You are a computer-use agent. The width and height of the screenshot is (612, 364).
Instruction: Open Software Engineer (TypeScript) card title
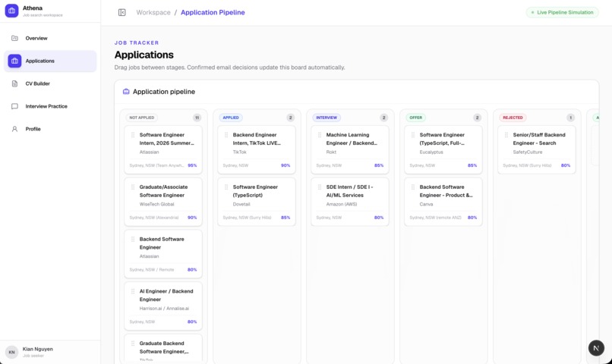[255, 191]
